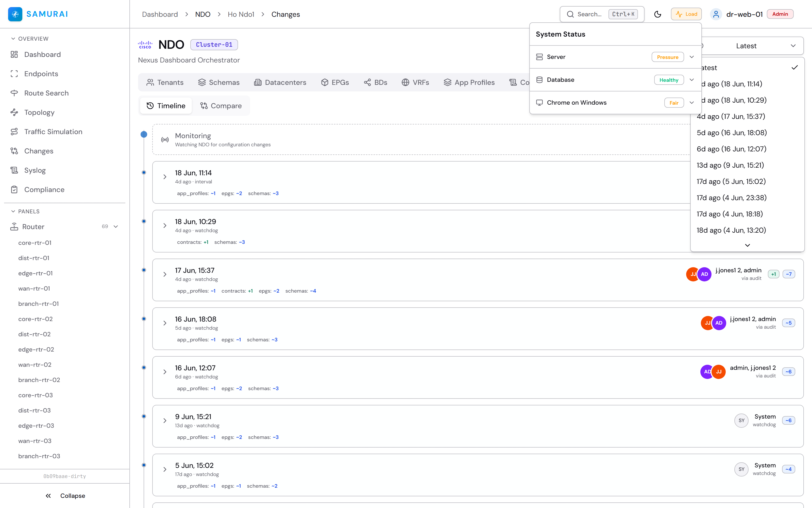Select the Timeline view tab
The height and width of the screenshot is (508, 812).
166,106
